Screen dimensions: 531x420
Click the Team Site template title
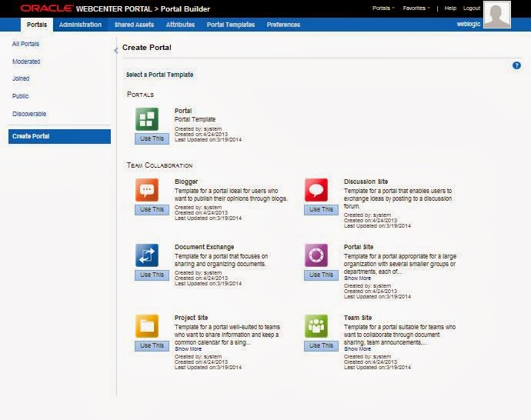358,318
